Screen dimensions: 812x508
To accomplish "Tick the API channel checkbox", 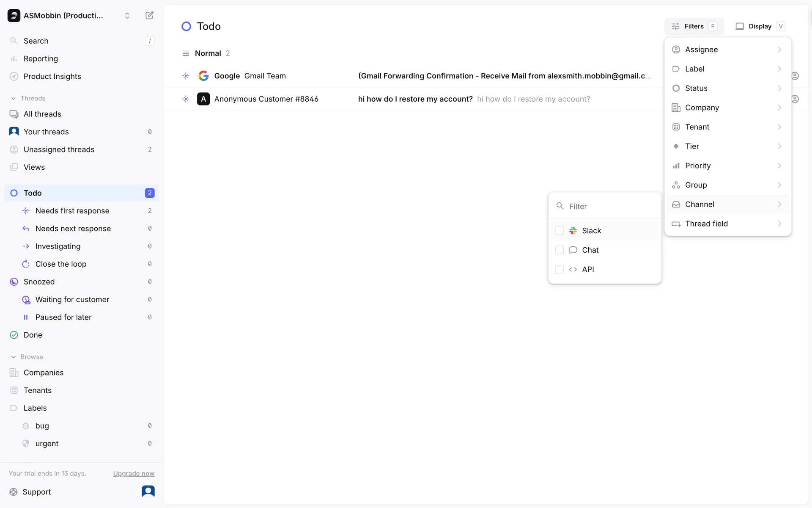I will [560, 269].
